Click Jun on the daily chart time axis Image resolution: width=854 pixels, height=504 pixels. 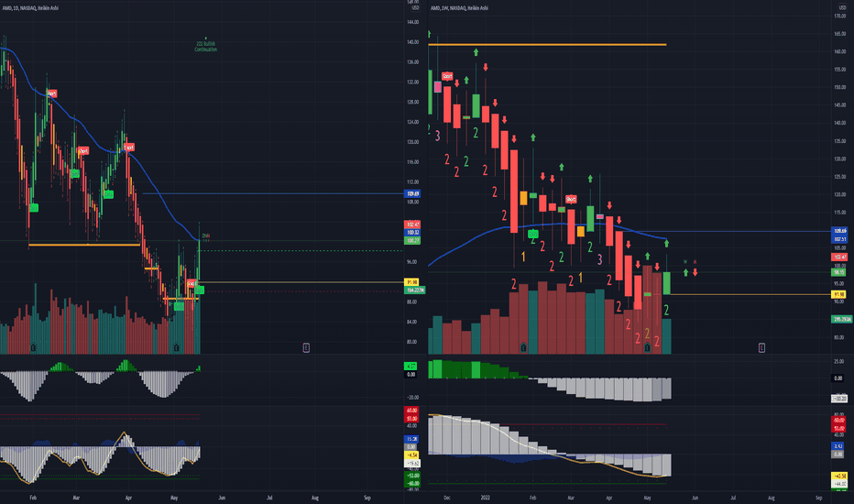(222, 498)
